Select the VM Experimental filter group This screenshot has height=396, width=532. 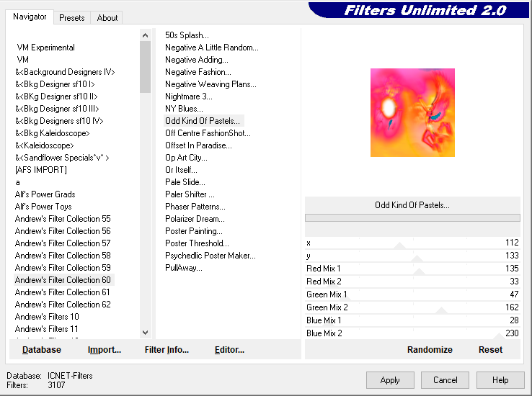pyautogui.click(x=45, y=48)
